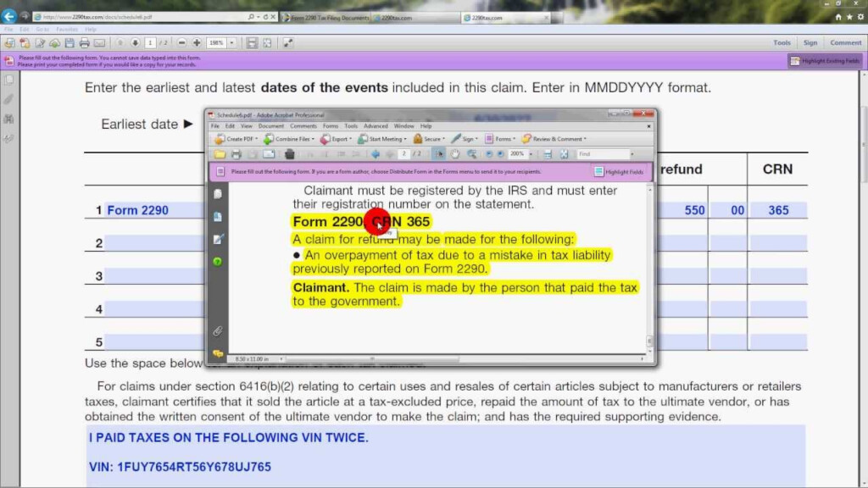
Task: Zoom out with minus button in browser PDF toolbar
Action: tap(181, 42)
